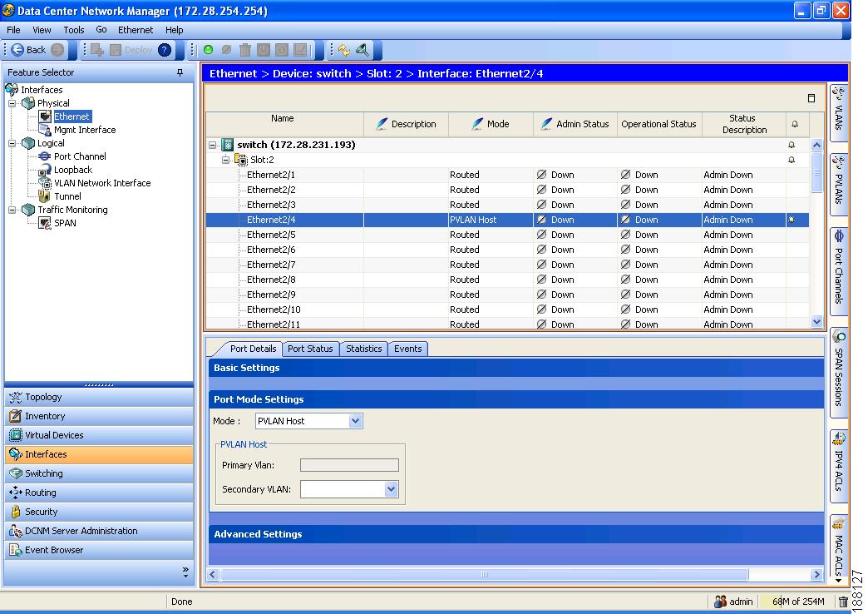Open the trash icon in status bar
Screen dimensions: 868x614
[x=842, y=602]
